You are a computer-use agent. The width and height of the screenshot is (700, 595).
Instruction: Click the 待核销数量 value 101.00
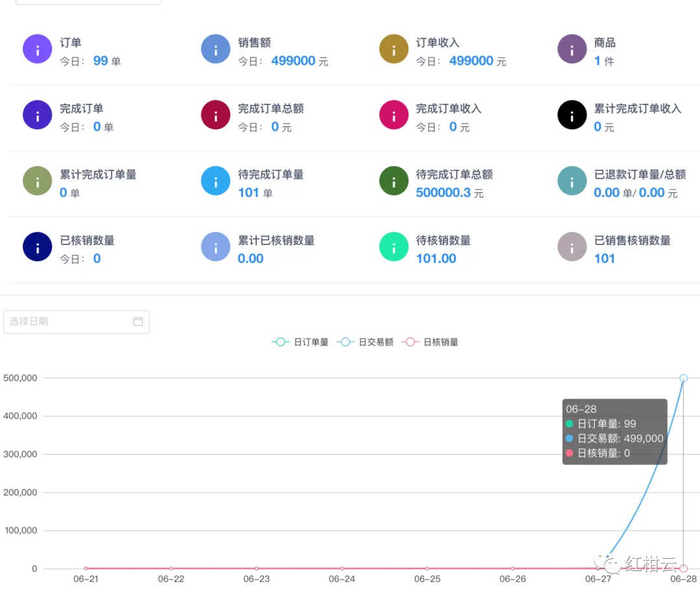point(436,259)
